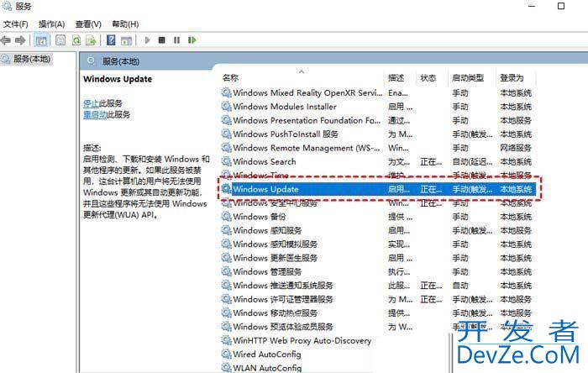Click 网络服务 login cell of Windows Remote Management
Screen dimensions: 588x373
tap(516, 148)
